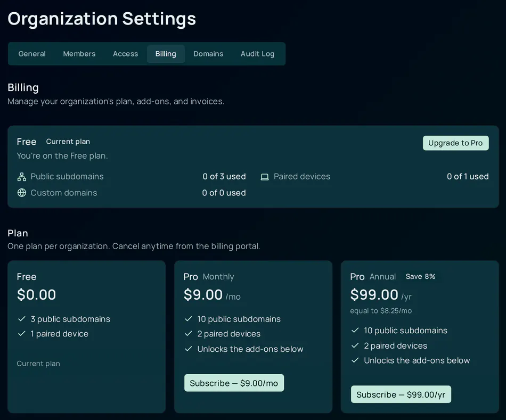Screen dimensions: 506x420
Task: Click the 'One plan per organization' description
Action: (x=134, y=246)
